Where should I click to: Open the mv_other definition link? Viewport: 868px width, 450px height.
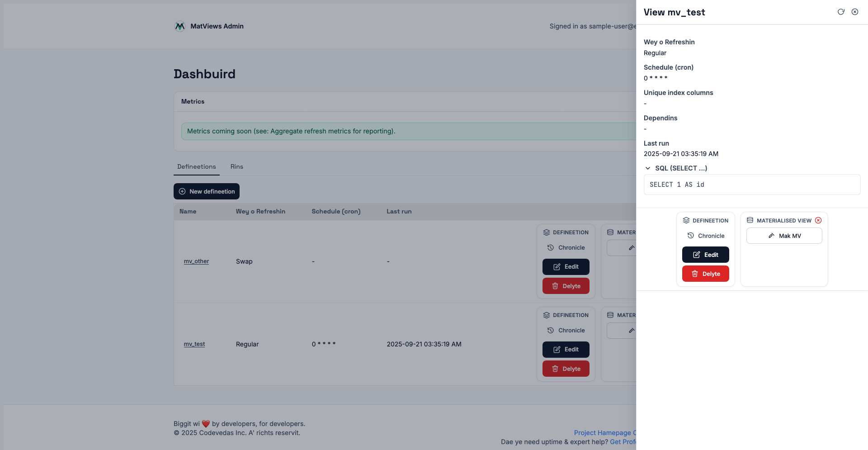196,261
